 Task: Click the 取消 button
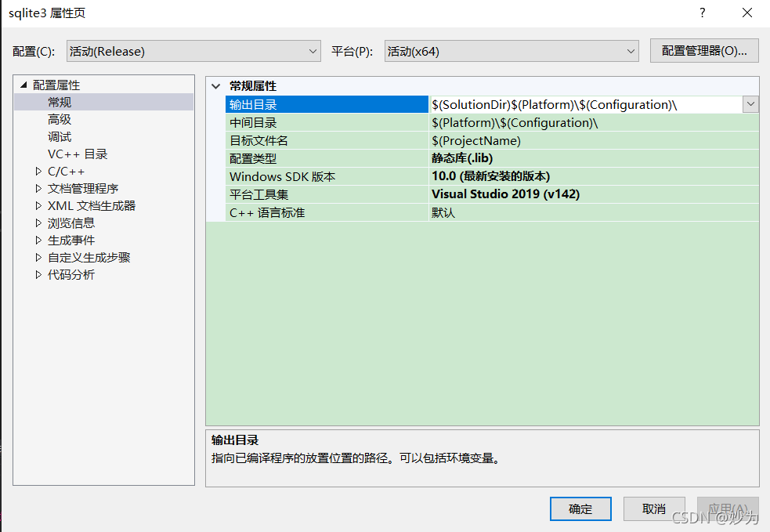[x=654, y=509]
